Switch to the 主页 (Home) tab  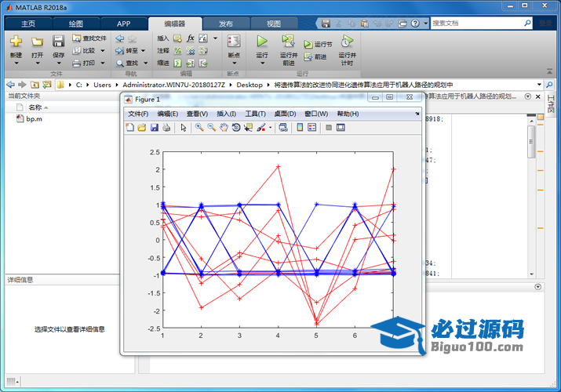click(x=28, y=24)
